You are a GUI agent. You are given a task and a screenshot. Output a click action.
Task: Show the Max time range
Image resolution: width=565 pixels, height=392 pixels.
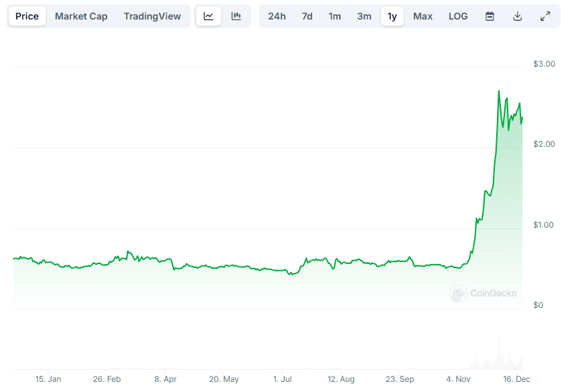[423, 16]
